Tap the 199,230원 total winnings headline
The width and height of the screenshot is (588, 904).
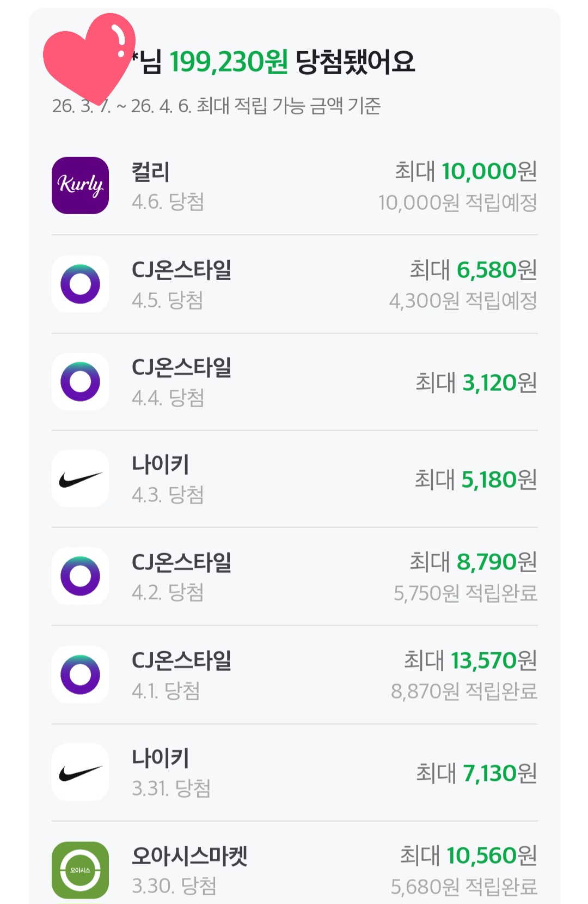(x=229, y=62)
